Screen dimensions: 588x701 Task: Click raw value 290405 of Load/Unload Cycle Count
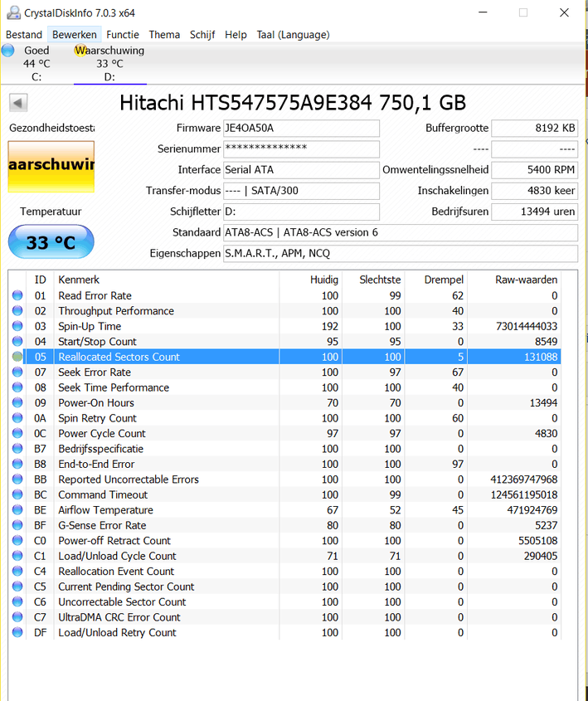(x=541, y=556)
